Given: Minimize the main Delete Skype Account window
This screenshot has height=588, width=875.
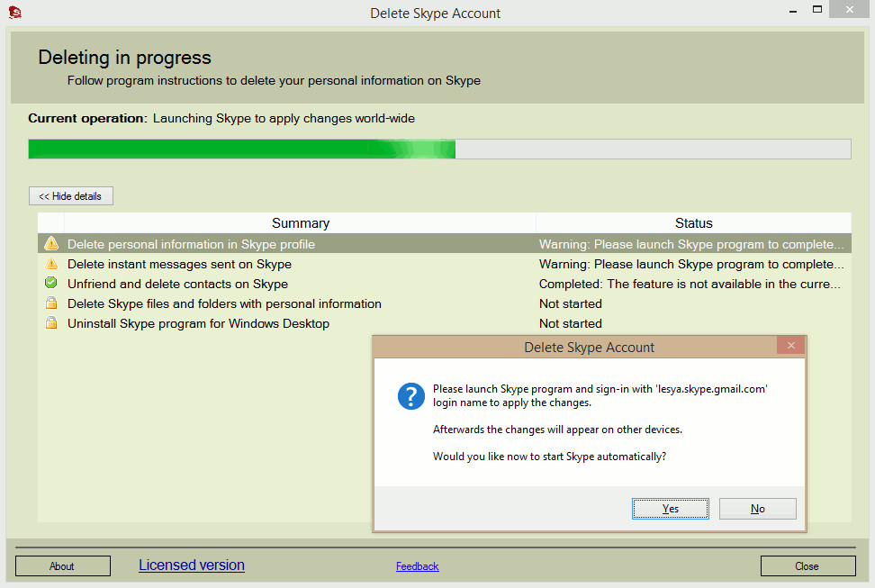Looking at the screenshot, I should (x=792, y=11).
